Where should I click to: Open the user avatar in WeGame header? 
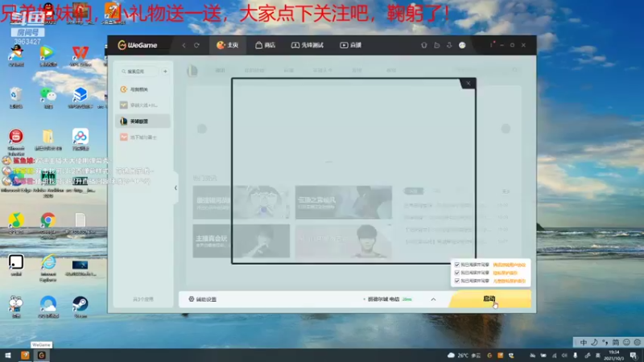pos(462,45)
